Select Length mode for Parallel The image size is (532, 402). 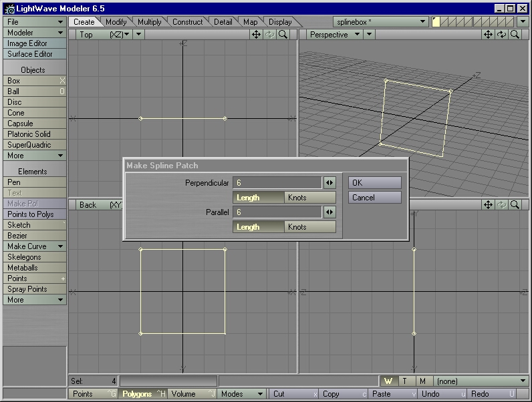258,227
